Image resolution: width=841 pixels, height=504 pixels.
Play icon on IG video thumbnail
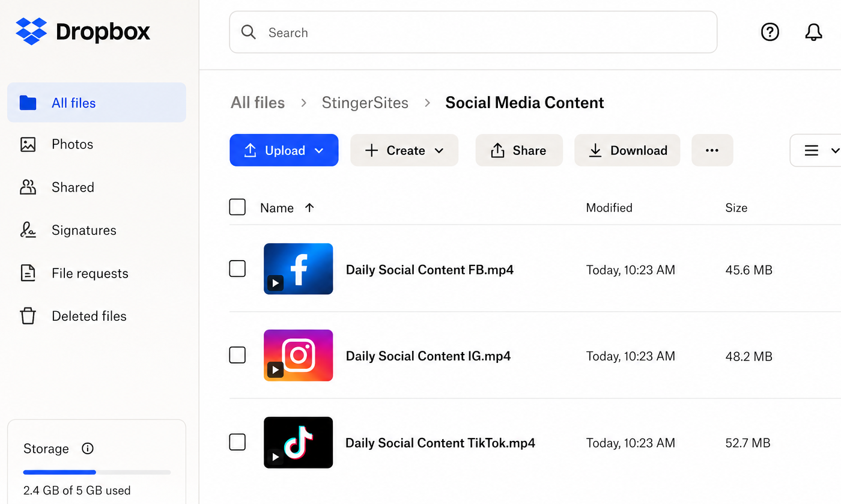(x=275, y=369)
